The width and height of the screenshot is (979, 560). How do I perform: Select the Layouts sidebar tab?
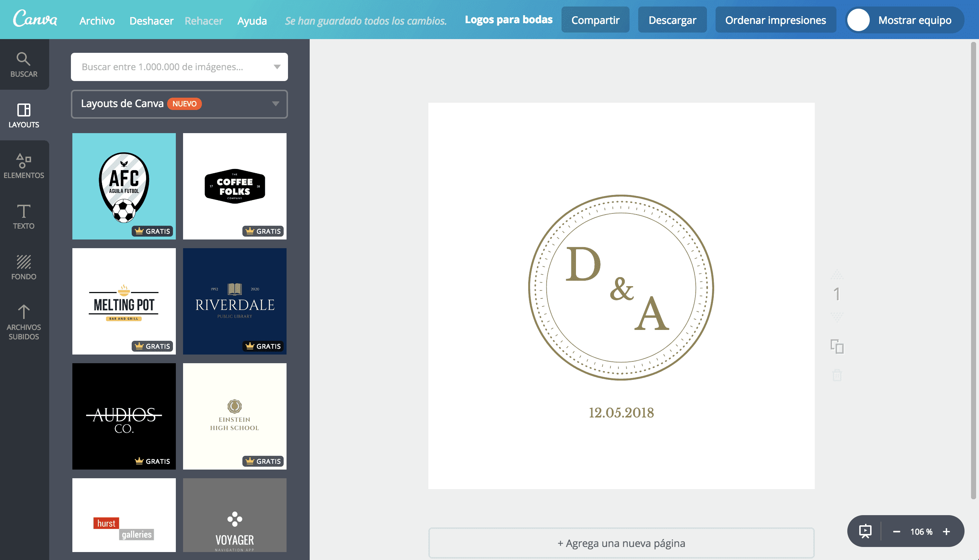pyautogui.click(x=24, y=115)
